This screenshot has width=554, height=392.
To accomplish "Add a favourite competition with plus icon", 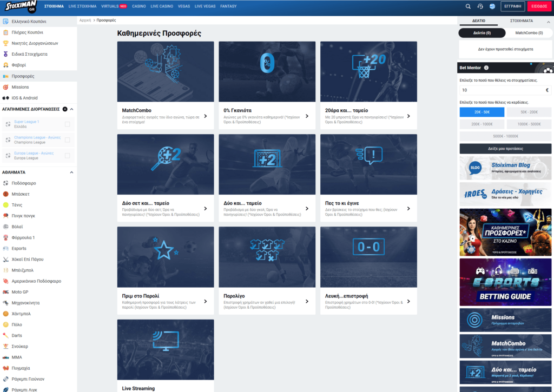I will (65, 109).
